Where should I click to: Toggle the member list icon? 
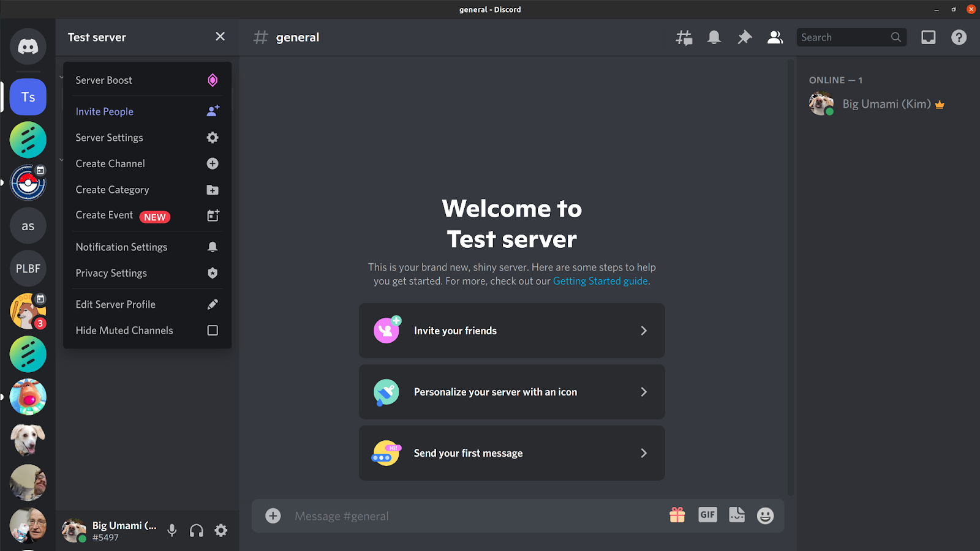(x=775, y=37)
